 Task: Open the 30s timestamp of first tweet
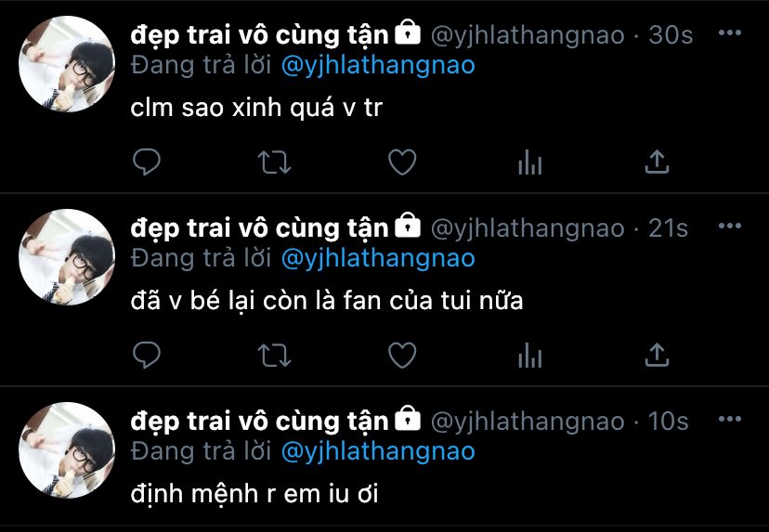coord(671,34)
